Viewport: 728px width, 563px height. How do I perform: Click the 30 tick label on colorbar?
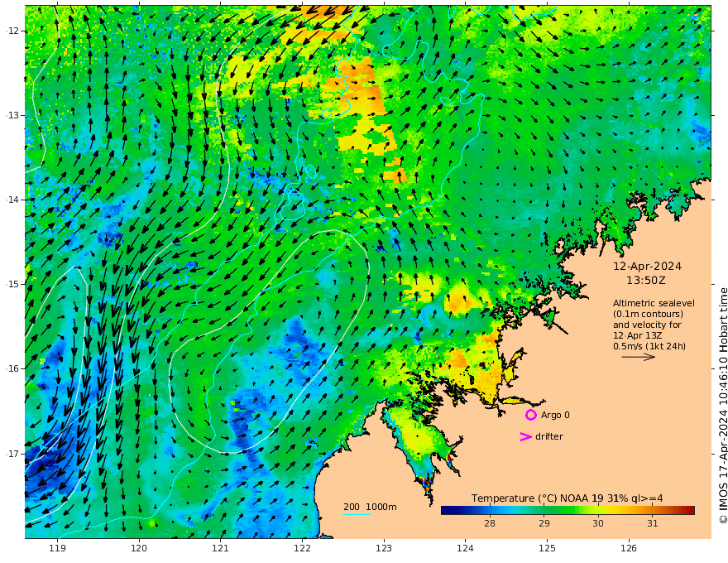point(598,523)
